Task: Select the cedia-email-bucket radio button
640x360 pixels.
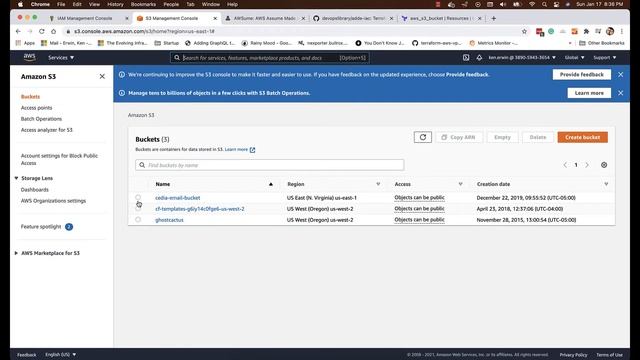Action: pyautogui.click(x=138, y=198)
